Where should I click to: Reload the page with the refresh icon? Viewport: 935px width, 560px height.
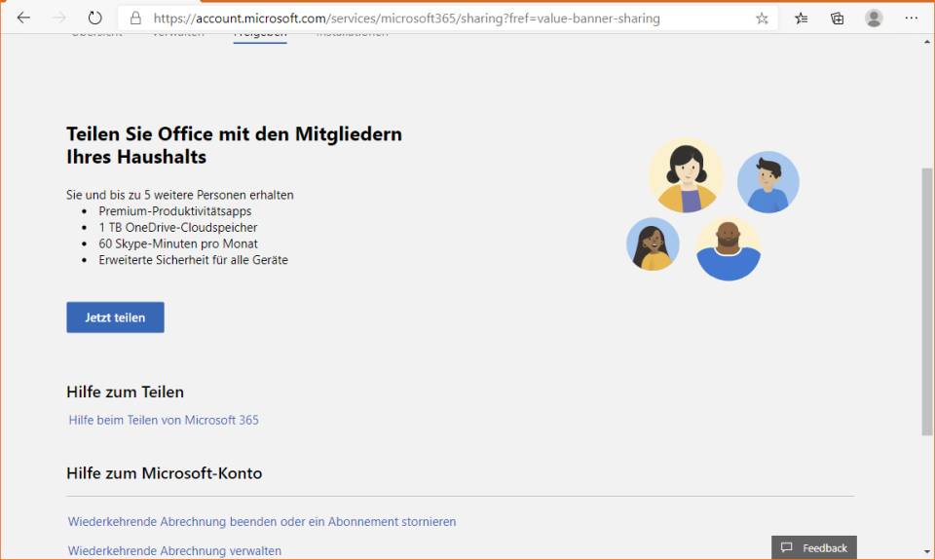pyautogui.click(x=94, y=18)
